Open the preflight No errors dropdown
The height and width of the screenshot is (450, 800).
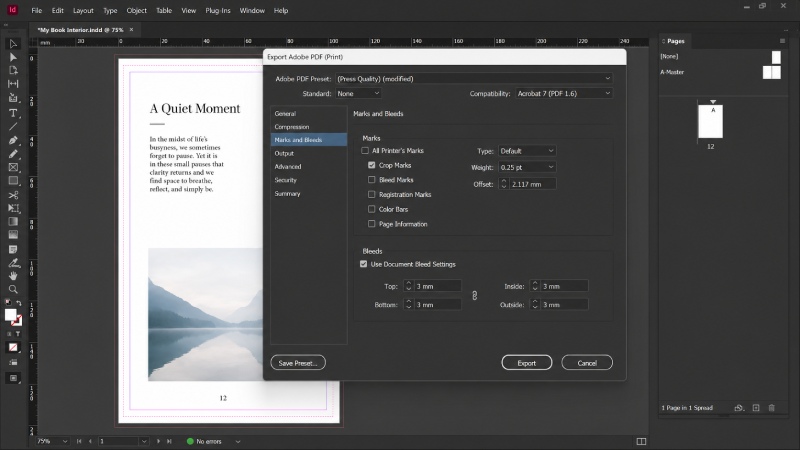click(237, 441)
